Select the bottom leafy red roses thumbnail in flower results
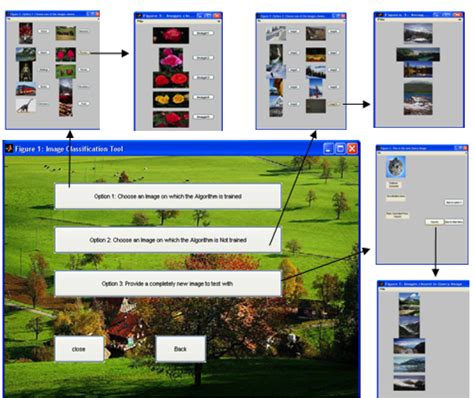The image size is (474, 398). (171, 119)
